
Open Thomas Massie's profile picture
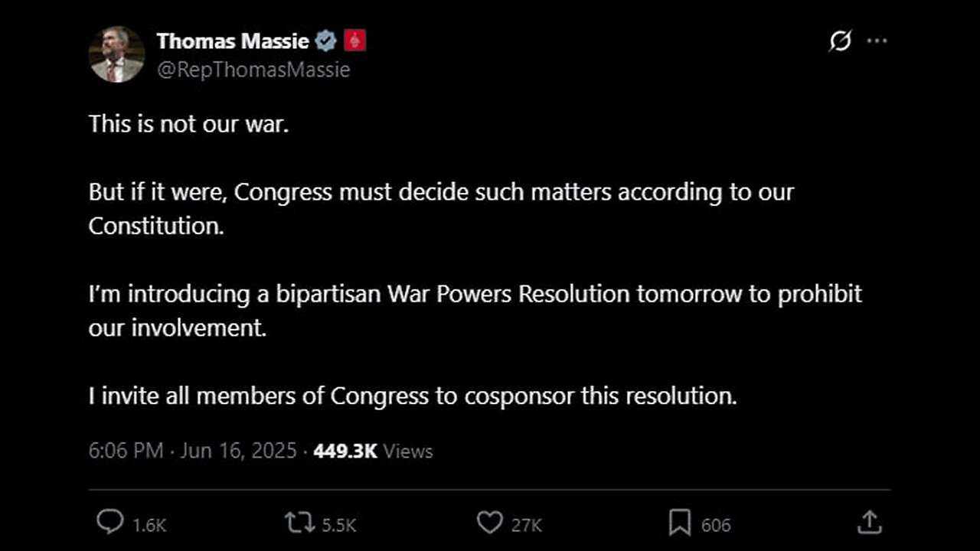click(116, 54)
